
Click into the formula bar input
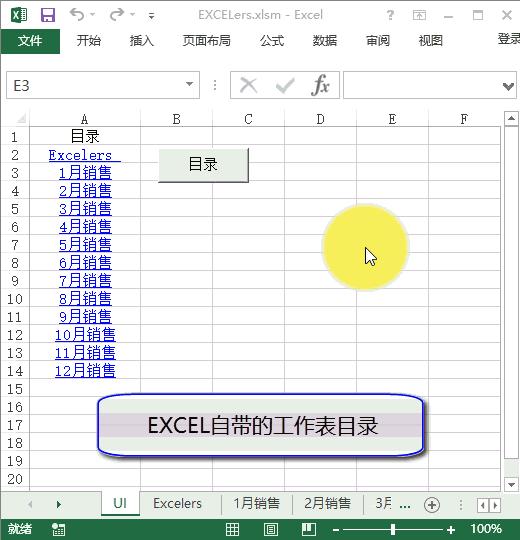tap(422, 85)
